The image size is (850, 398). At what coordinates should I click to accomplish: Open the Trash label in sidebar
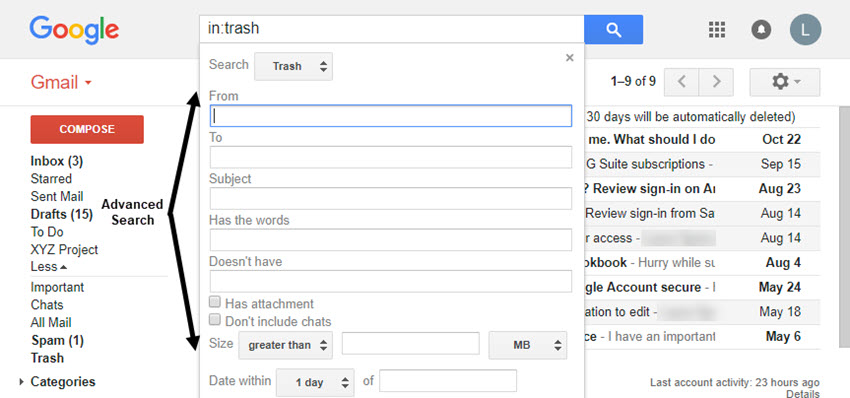[x=47, y=358]
